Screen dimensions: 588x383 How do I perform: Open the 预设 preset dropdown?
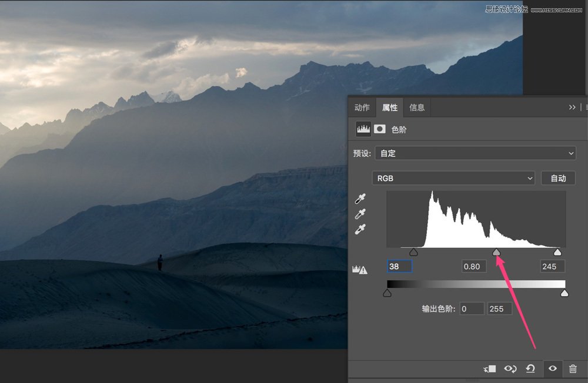point(475,153)
